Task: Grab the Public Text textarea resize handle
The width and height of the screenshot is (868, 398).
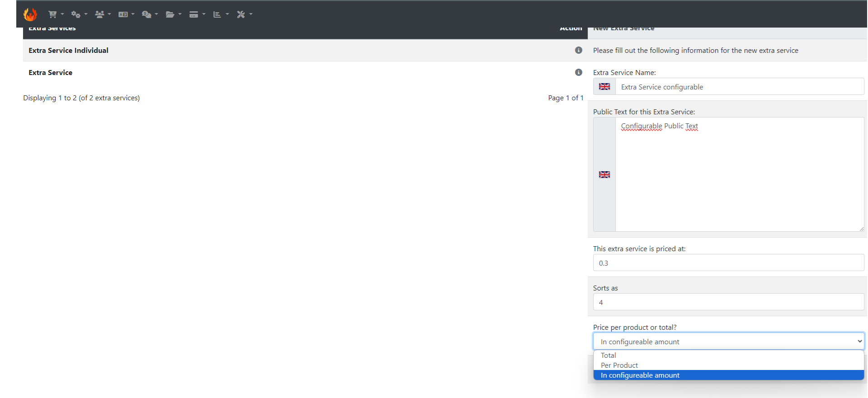Action: coord(861,229)
